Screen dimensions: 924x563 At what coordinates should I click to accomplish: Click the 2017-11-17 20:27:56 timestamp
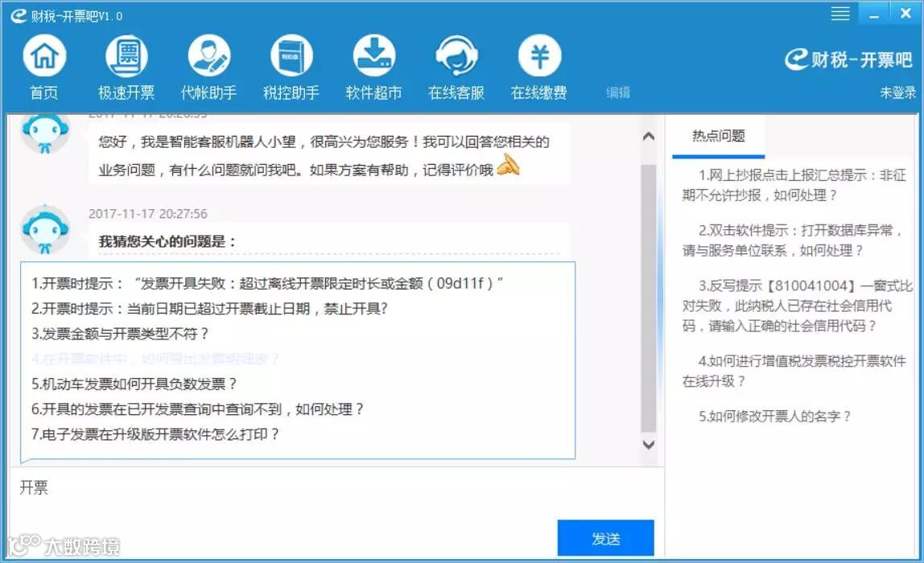pyautogui.click(x=148, y=214)
